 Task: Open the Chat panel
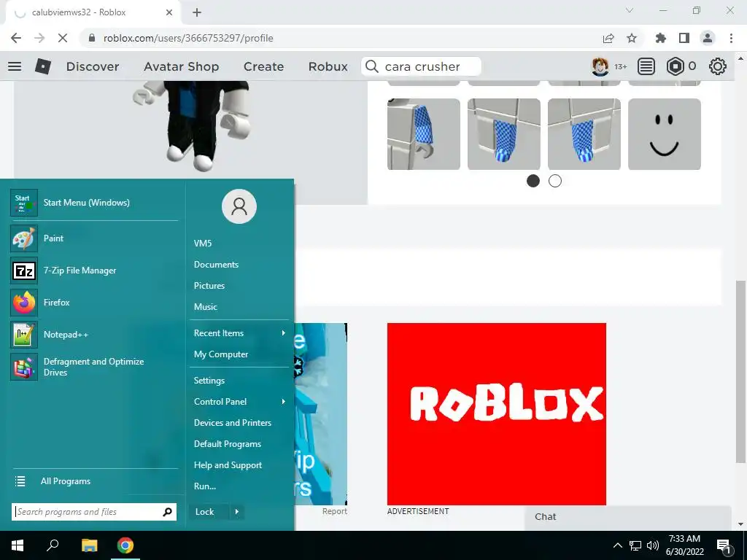pos(628,517)
